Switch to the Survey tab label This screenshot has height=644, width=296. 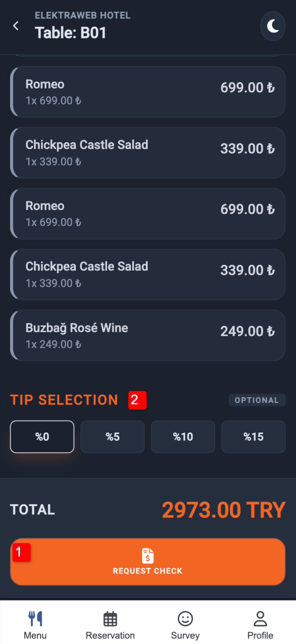(185, 636)
